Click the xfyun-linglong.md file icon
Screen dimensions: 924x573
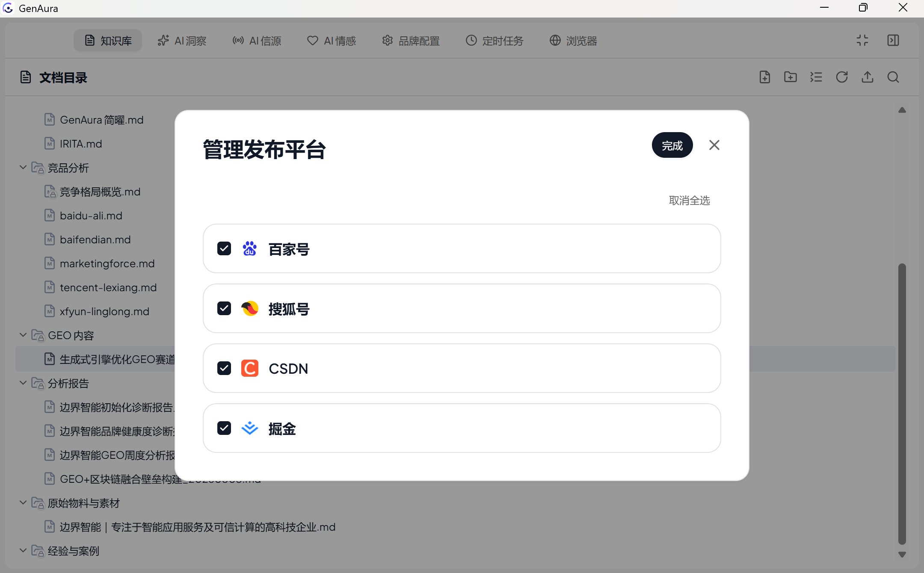[50, 311]
